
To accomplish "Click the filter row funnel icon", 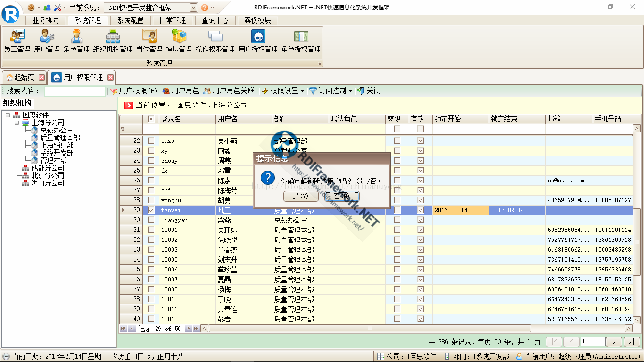I will [123, 129].
